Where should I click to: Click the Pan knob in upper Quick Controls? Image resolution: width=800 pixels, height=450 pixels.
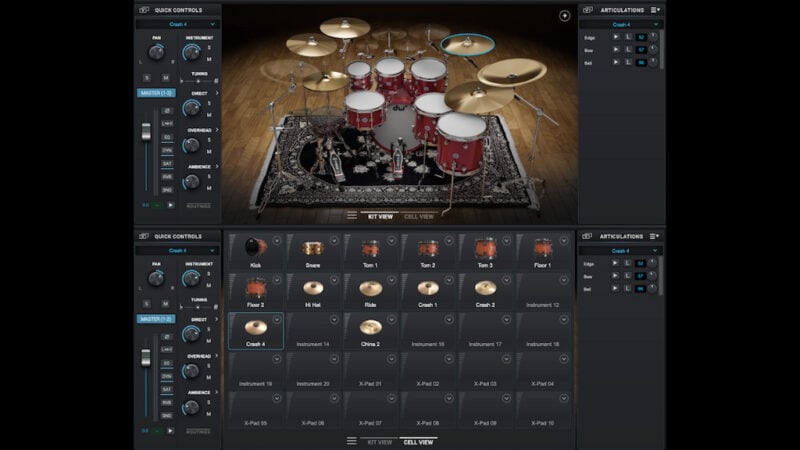(x=156, y=53)
